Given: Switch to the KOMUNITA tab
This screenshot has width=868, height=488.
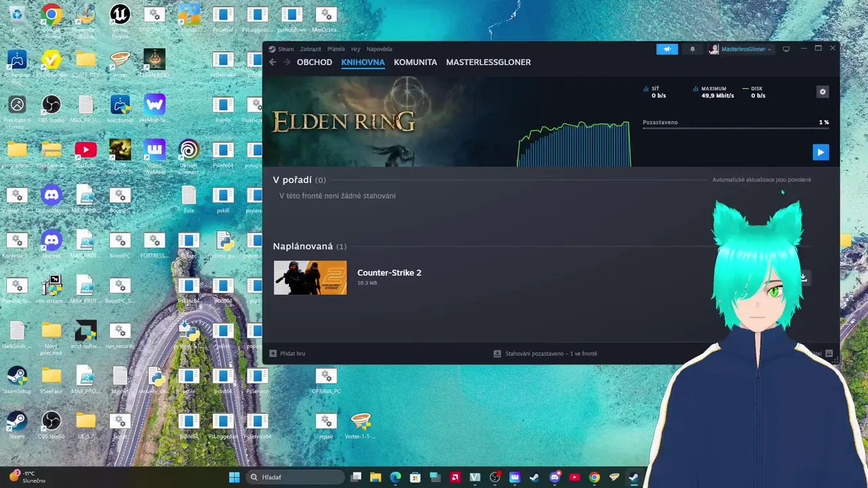Looking at the screenshot, I should point(415,62).
